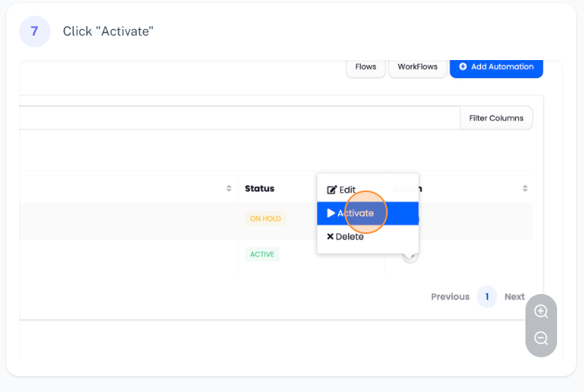Click the zoom out magnifier icon

[541, 338]
